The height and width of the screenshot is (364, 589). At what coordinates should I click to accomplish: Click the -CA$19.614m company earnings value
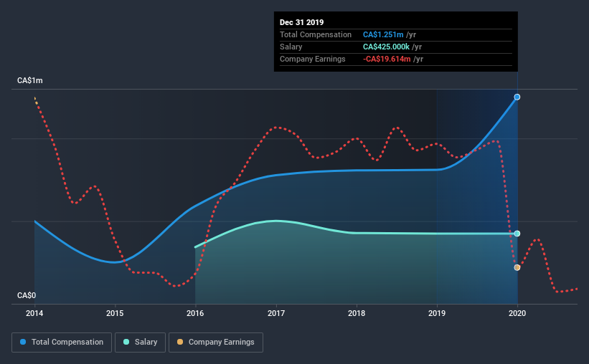[x=387, y=59]
